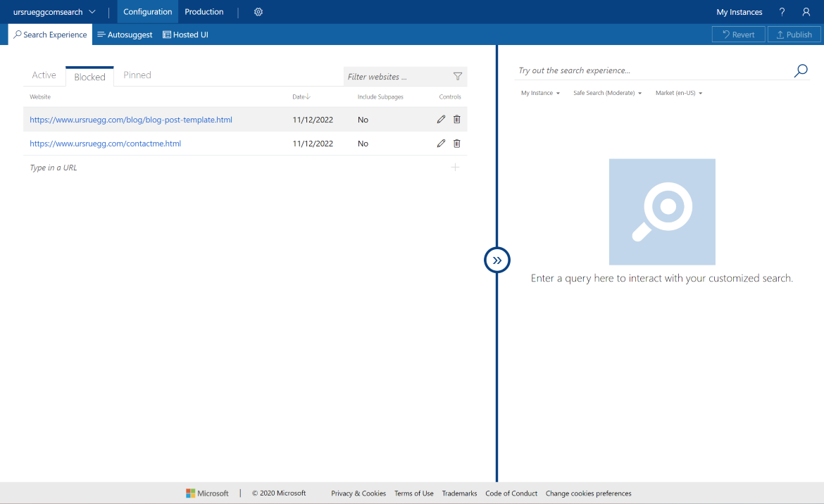This screenshot has height=504, width=824.
Task: Switch to the Active websites tab
Action: [x=44, y=75]
